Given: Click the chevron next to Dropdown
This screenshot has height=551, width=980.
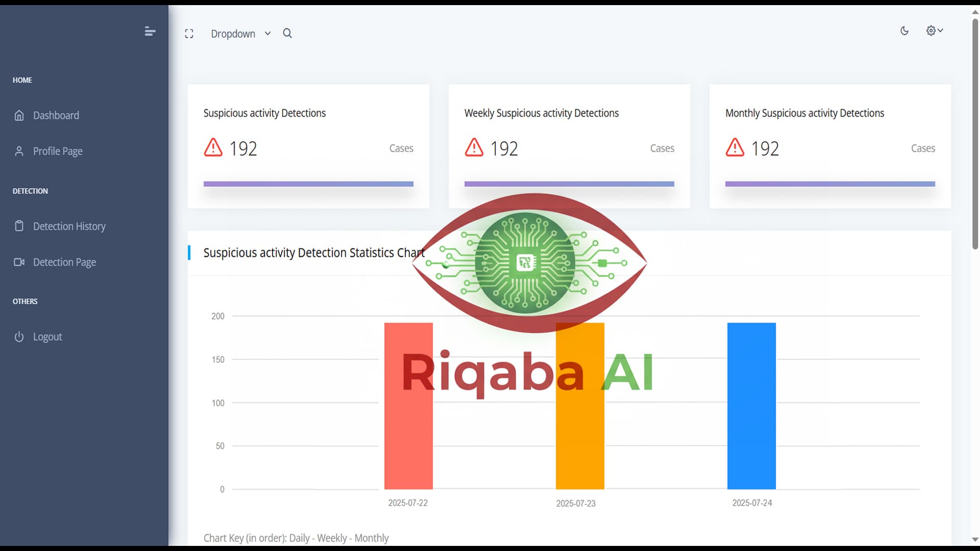Looking at the screenshot, I should (x=267, y=34).
